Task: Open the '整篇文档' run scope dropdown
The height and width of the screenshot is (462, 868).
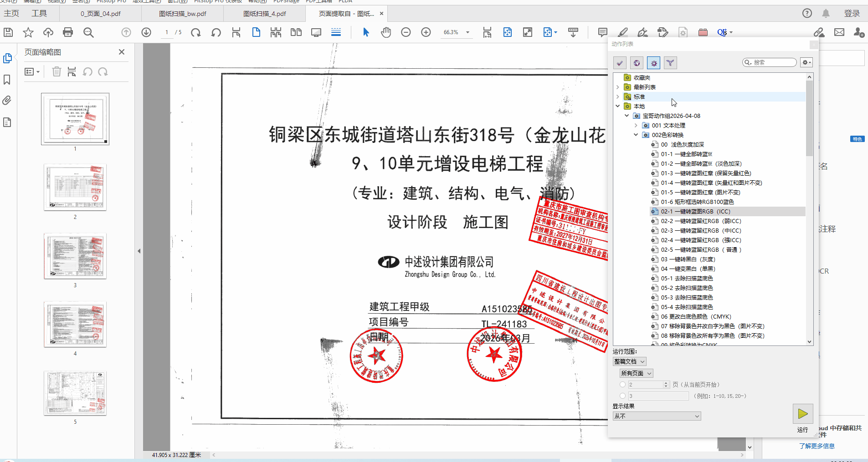Action: tap(629, 361)
